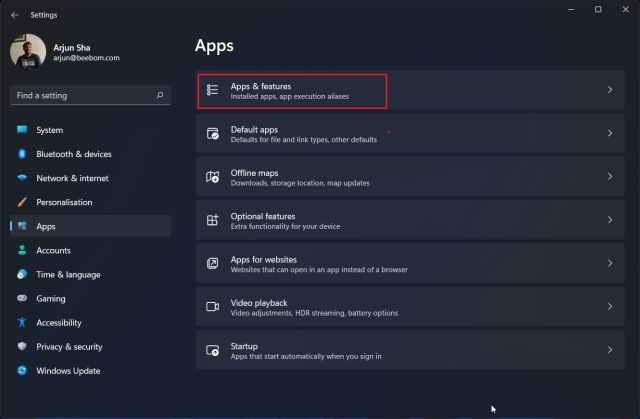Viewport: 640px width, 419px height.
Task: Click the Startup icon
Action: (x=212, y=350)
